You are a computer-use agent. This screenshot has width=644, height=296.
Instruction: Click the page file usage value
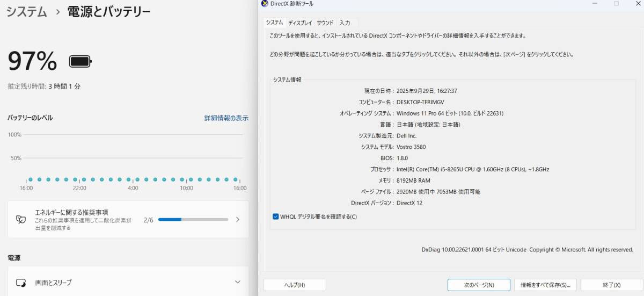(438, 192)
